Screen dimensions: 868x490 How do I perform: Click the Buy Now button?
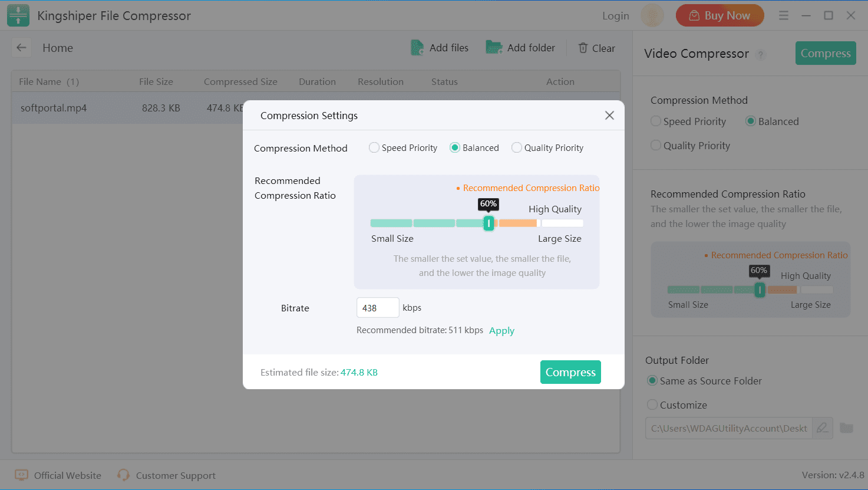click(x=720, y=16)
